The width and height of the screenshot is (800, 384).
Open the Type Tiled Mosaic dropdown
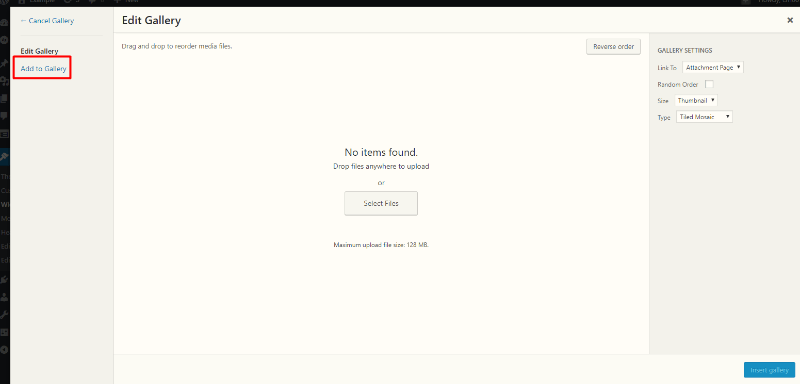pyautogui.click(x=704, y=117)
